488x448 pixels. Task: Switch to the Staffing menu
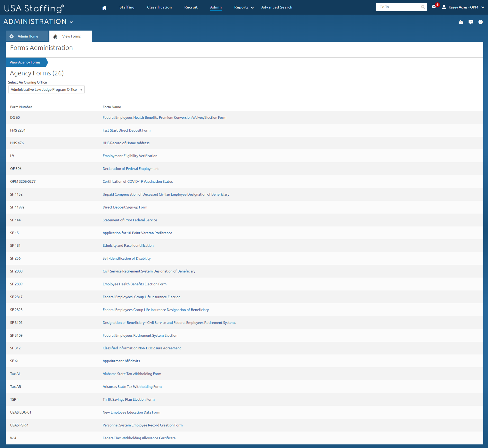coord(127,7)
